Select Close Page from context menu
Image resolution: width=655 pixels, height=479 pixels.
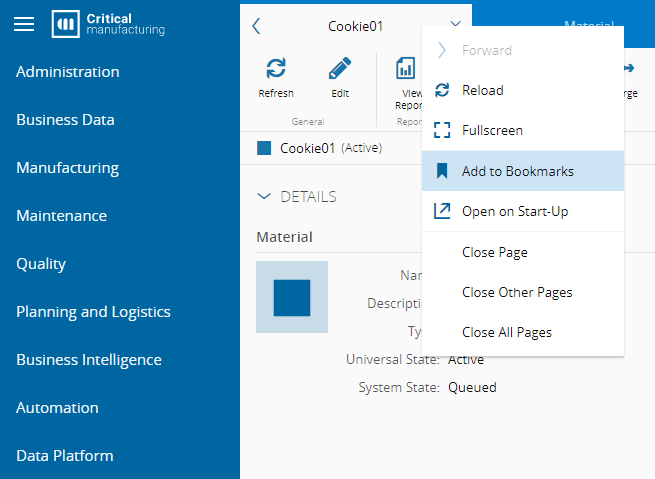(x=495, y=252)
